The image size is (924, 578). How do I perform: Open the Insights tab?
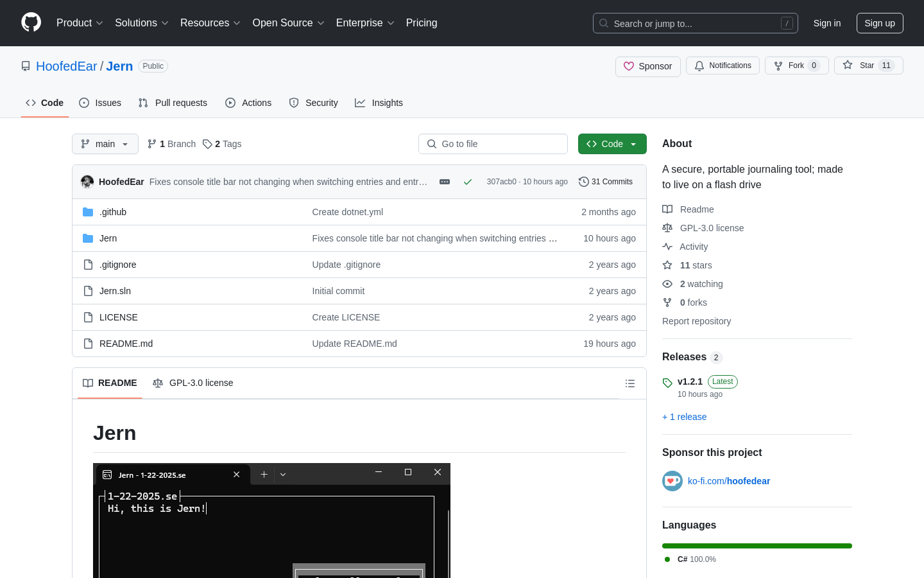coord(379,103)
